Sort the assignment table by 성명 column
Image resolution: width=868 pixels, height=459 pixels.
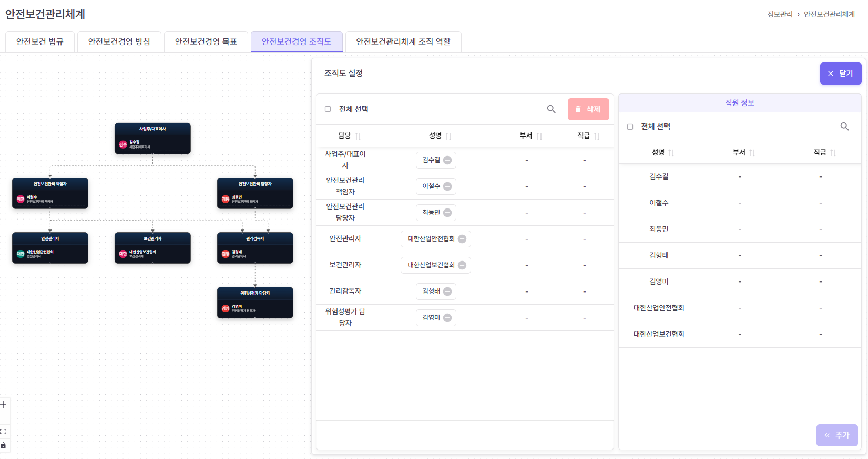click(448, 137)
